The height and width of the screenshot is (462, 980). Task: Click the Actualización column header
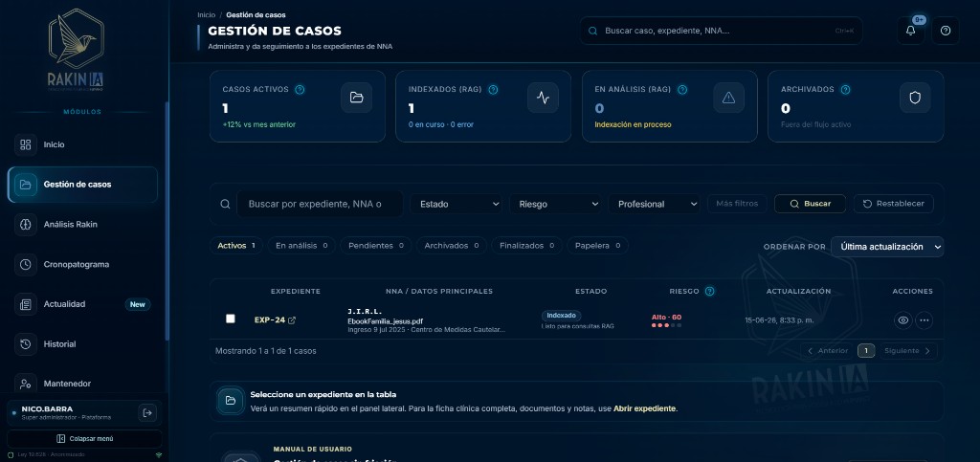coord(798,292)
